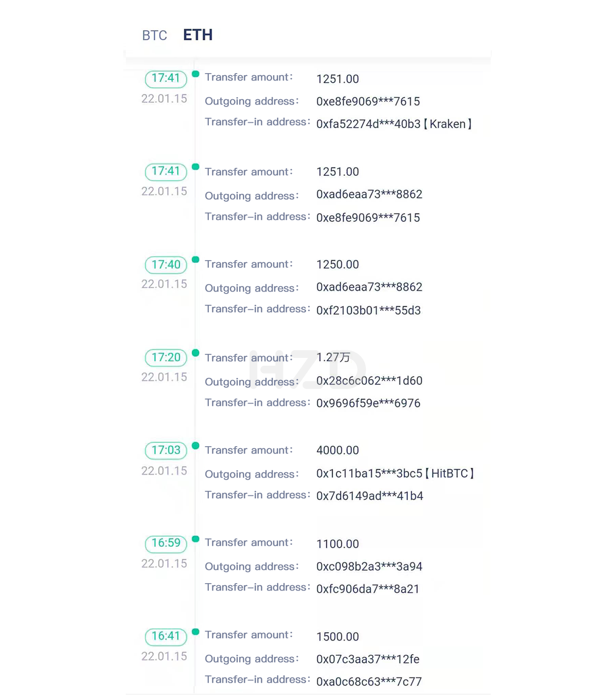
Task: Click the 17:40 time badge
Action: [x=166, y=265]
